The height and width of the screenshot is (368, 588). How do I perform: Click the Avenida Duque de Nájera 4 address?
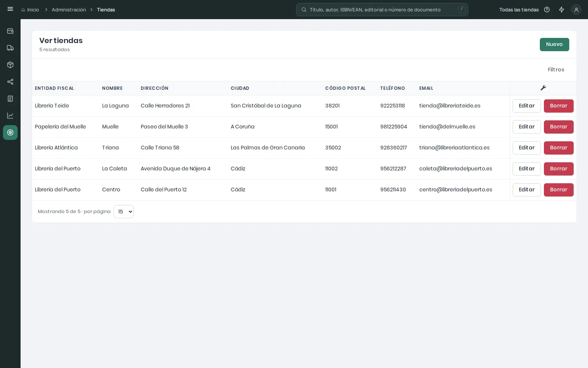click(x=176, y=169)
